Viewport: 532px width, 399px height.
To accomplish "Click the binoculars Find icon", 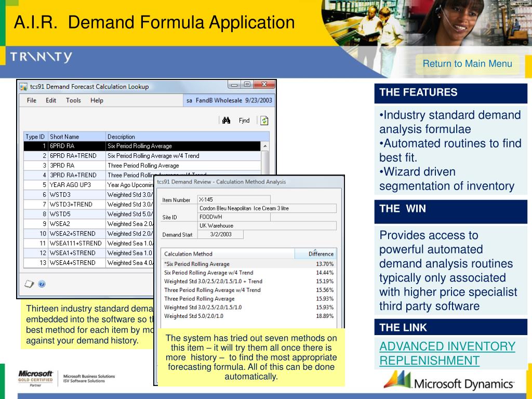I will 227,121.
